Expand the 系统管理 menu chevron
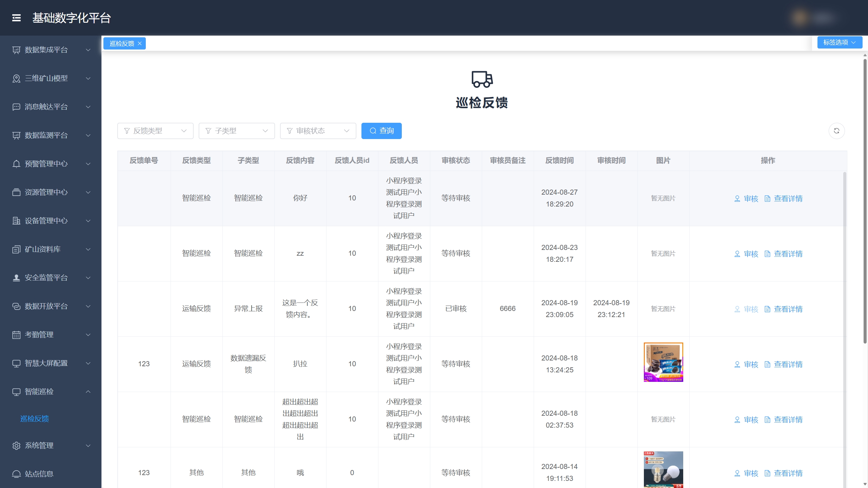The height and width of the screenshot is (488, 868). tap(88, 446)
